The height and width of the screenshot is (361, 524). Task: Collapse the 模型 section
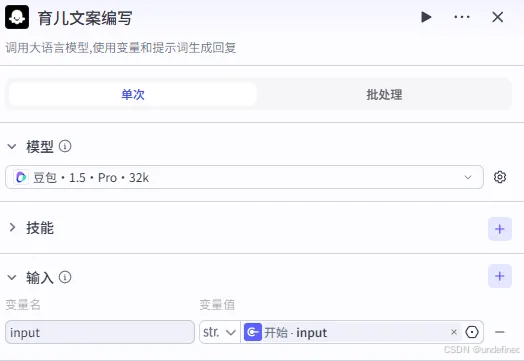(12, 146)
